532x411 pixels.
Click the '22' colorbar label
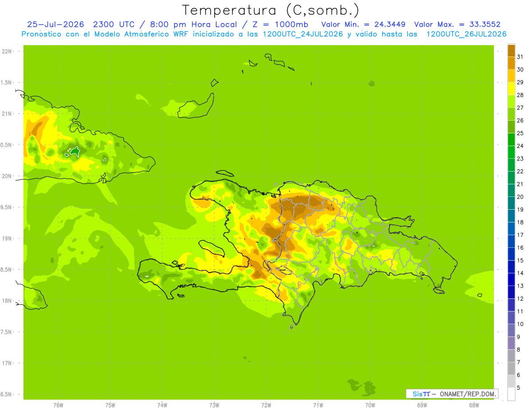pyautogui.click(x=520, y=171)
